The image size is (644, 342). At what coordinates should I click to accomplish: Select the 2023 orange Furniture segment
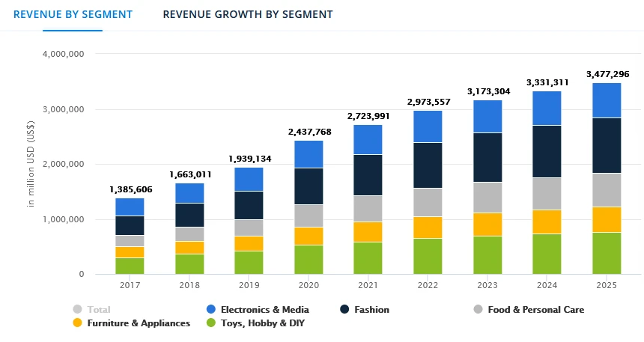[x=487, y=224]
